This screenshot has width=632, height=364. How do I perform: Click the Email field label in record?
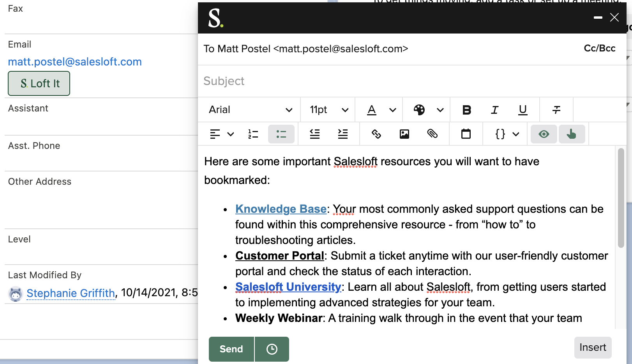[19, 44]
